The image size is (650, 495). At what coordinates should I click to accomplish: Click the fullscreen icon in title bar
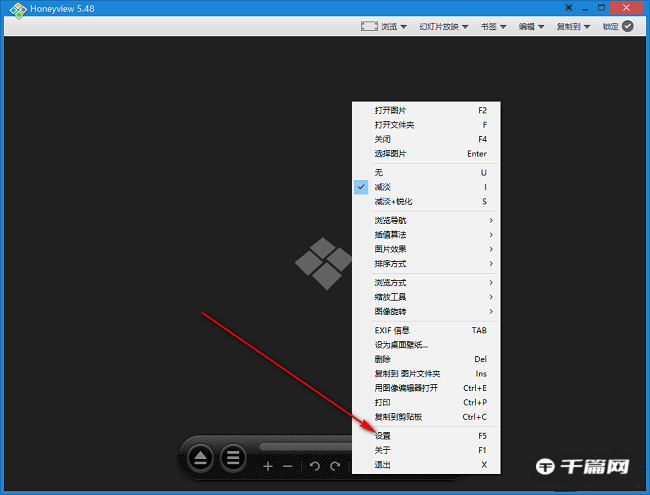coord(568,8)
